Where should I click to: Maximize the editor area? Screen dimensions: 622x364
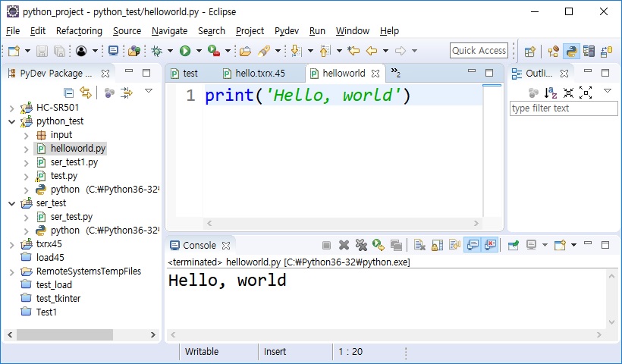coord(489,73)
